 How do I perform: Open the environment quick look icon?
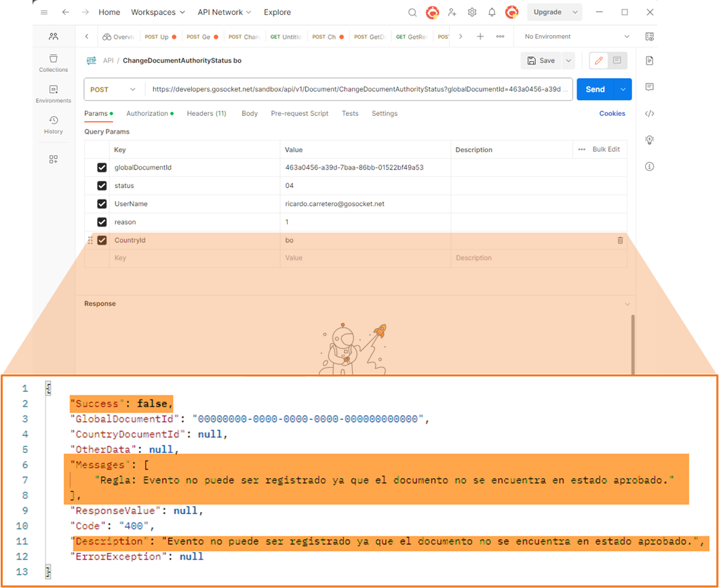(x=649, y=37)
